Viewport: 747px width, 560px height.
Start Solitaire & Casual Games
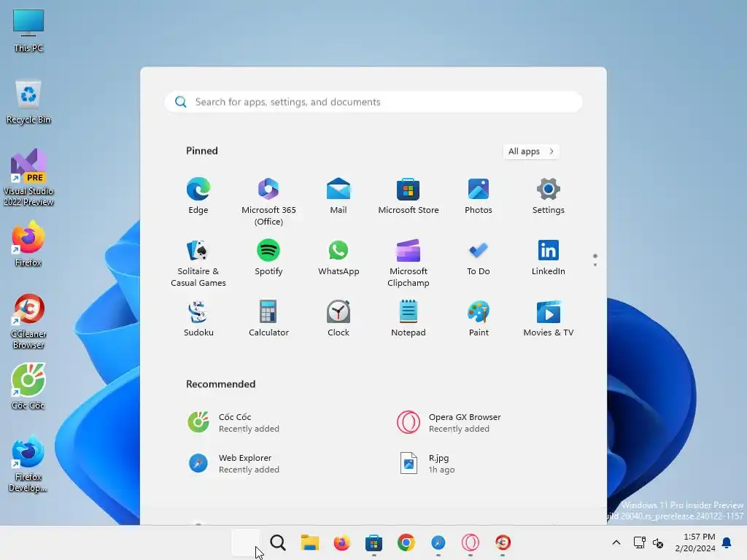(x=198, y=262)
